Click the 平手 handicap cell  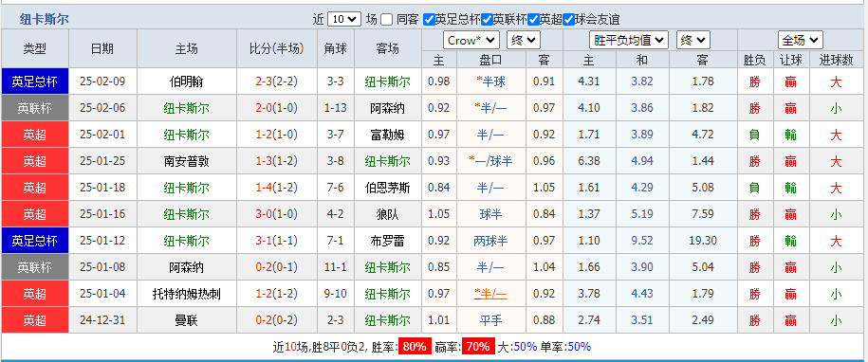coord(490,320)
